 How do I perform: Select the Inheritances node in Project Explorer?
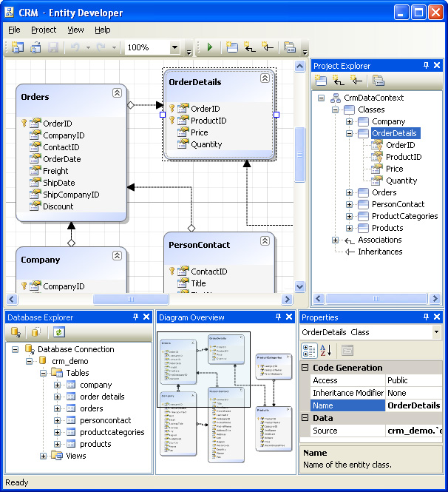click(380, 252)
